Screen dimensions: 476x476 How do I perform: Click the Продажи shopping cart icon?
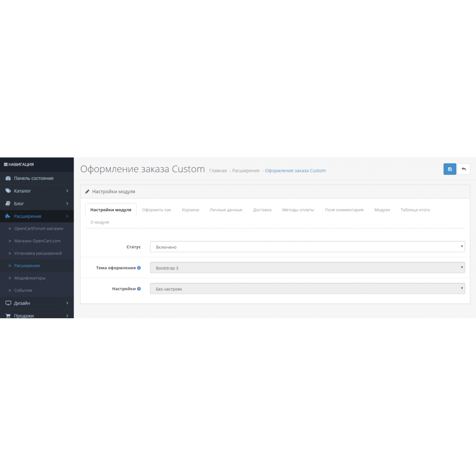pos(8,316)
